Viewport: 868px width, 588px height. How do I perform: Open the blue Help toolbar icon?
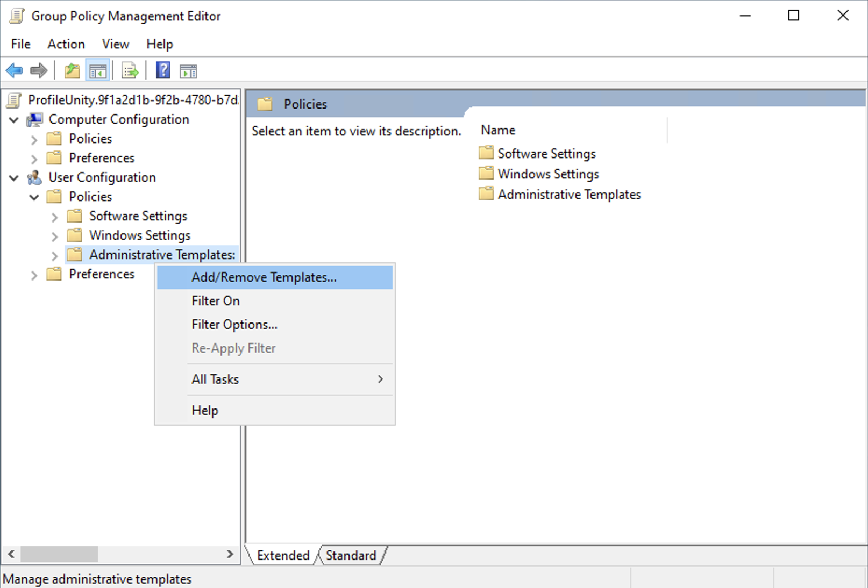click(x=163, y=70)
